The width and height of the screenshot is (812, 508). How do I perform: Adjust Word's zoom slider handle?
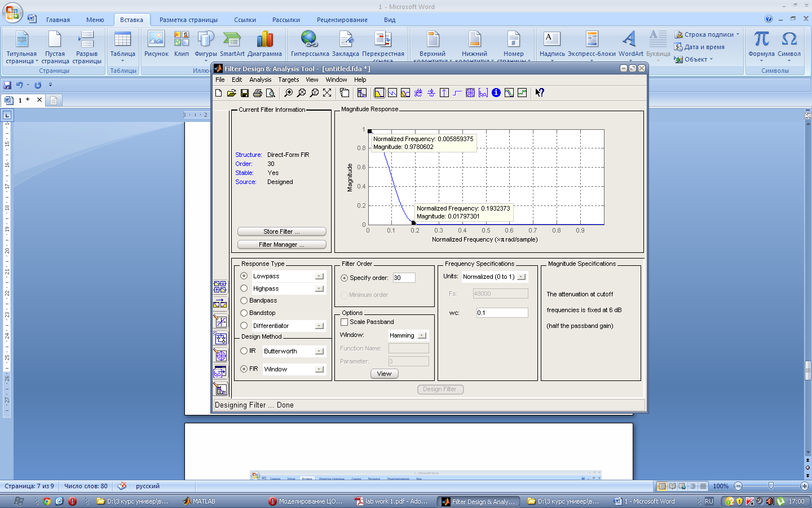pyautogui.click(x=771, y=486)
